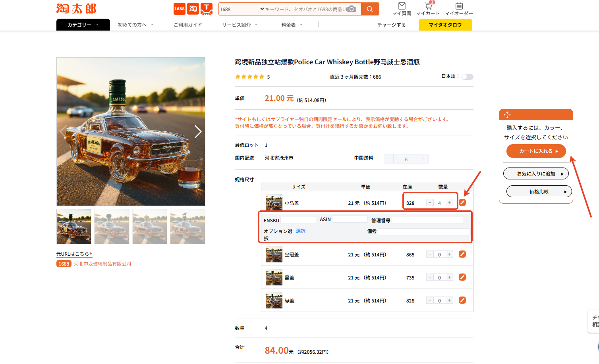Click the five-star rating
Image resolution: width=599 pixels, height=364 pixels.
click(249, 77)
